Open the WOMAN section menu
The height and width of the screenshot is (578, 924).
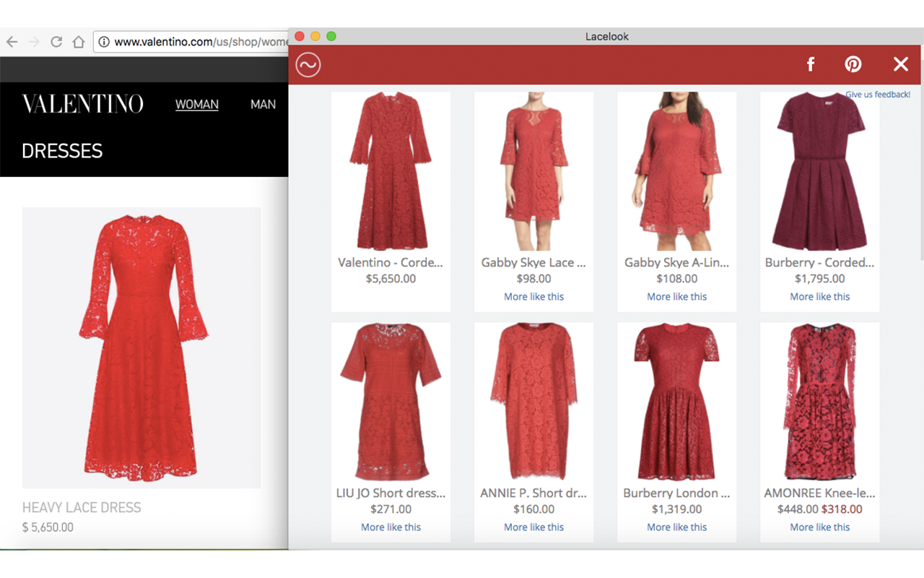click(x=196, y=104)
